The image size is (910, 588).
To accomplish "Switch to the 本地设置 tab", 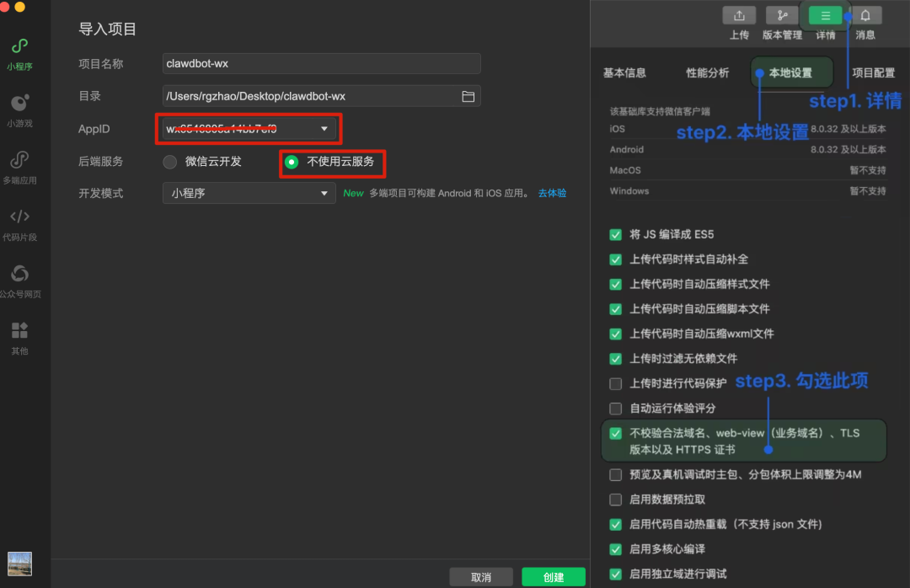I will pyautogui.click(x=790, y=73).
